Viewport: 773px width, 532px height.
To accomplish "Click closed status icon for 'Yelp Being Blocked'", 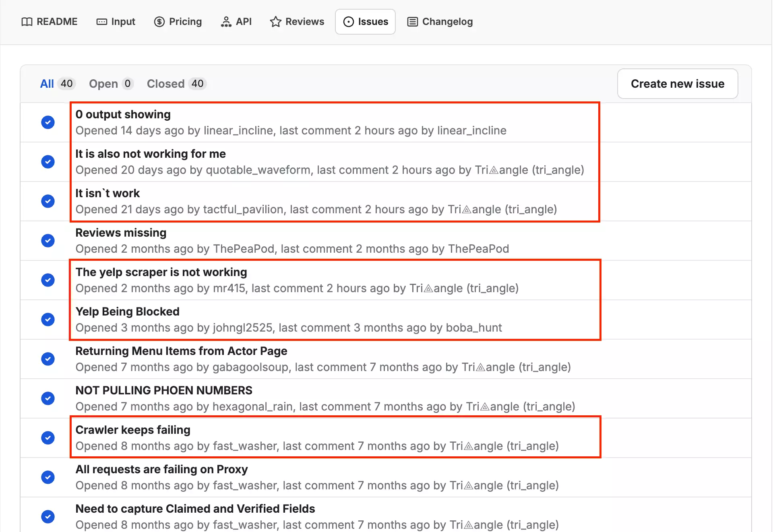I will (48, 320).
